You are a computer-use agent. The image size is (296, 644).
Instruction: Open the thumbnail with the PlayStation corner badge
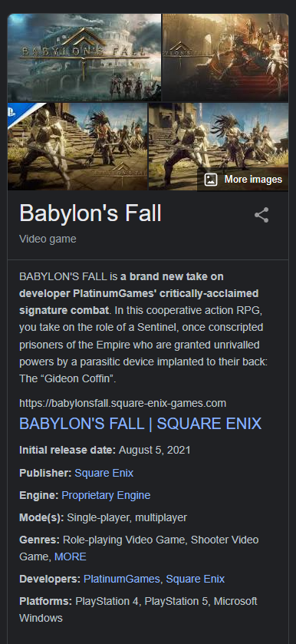click(77, 147)
